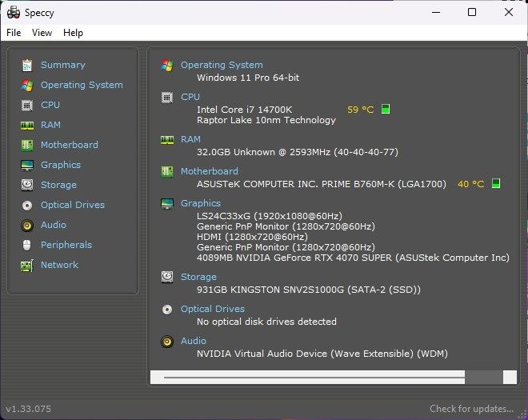
Task: Click LS24C33xG (1920x1080@60Hz) monitor line
Action: point(270,216)
